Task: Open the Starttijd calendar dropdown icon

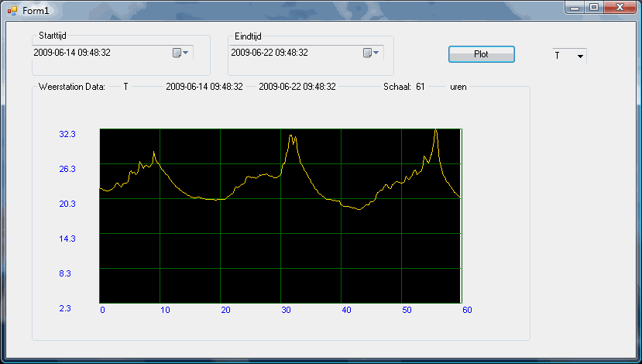Action: (x=180, y=53)
